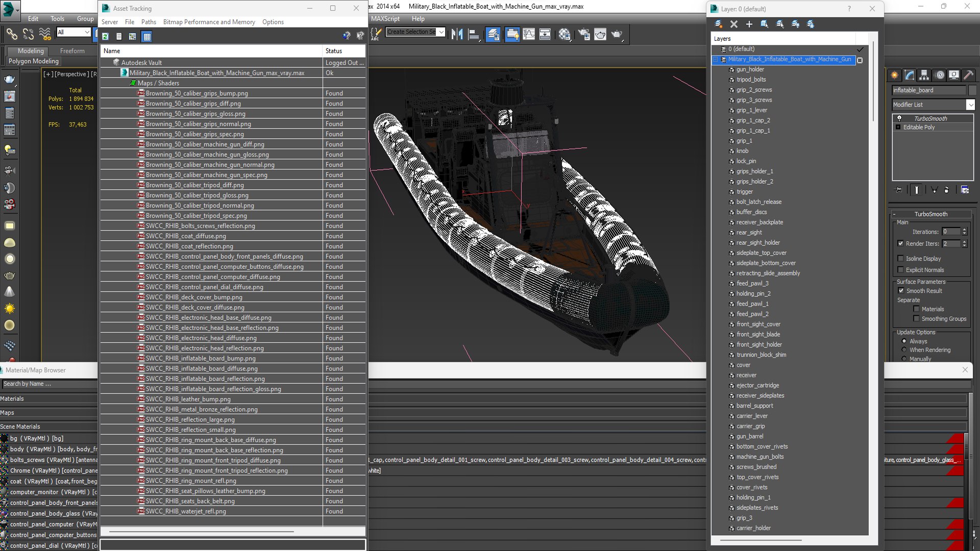The image size is (980, 551).
Task: Open the Utilities hammer panel tab
Action: (969, 75)
